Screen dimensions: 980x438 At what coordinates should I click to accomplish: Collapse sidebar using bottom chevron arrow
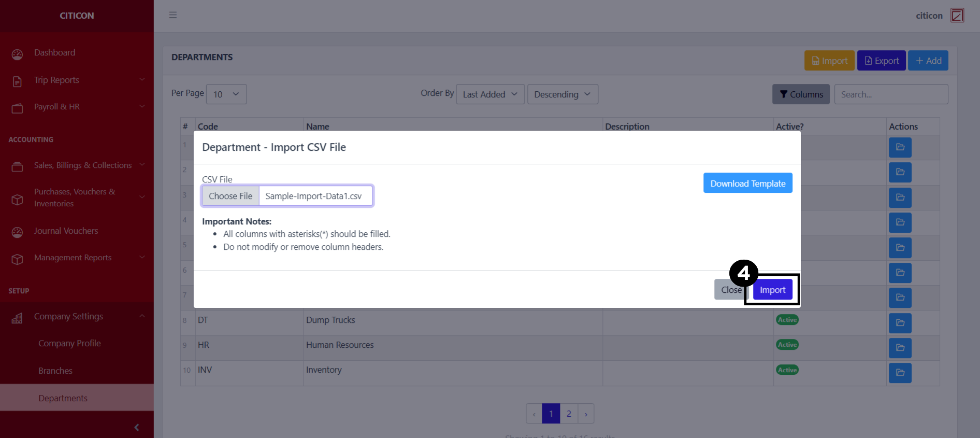pos(137,427)
